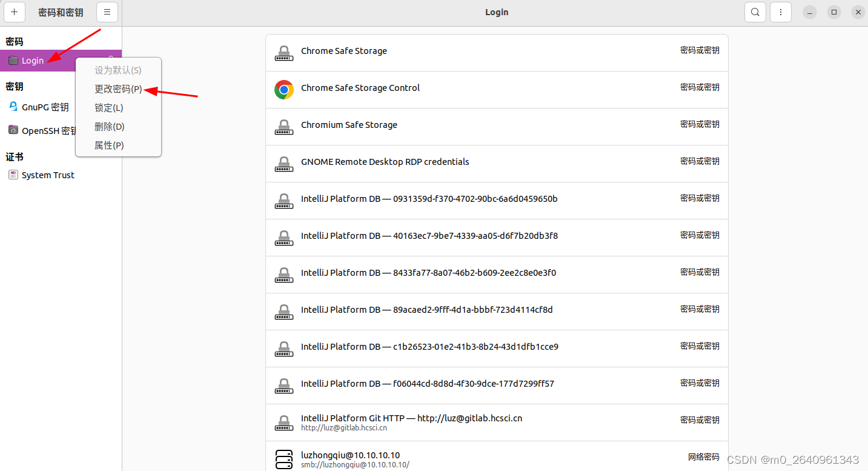Click the Login keyring folder icon
Screen dimensions: 868x471
(x=13, y=61)
